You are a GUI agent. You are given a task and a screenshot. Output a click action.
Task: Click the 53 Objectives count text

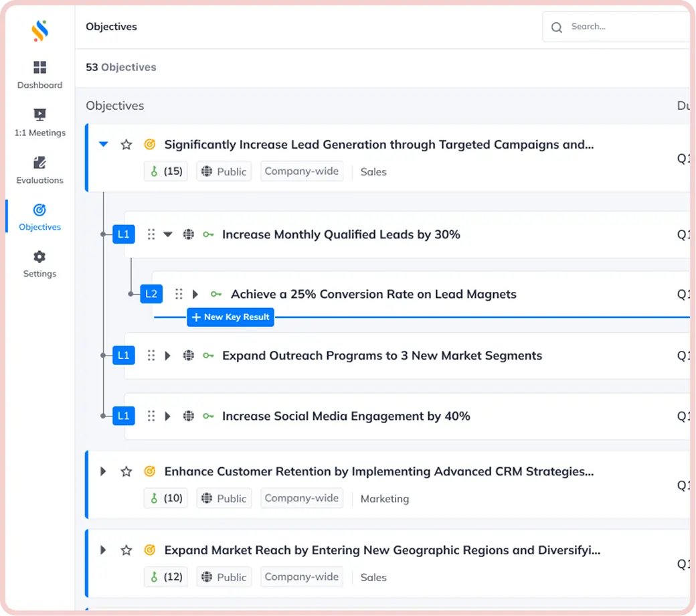120,67
